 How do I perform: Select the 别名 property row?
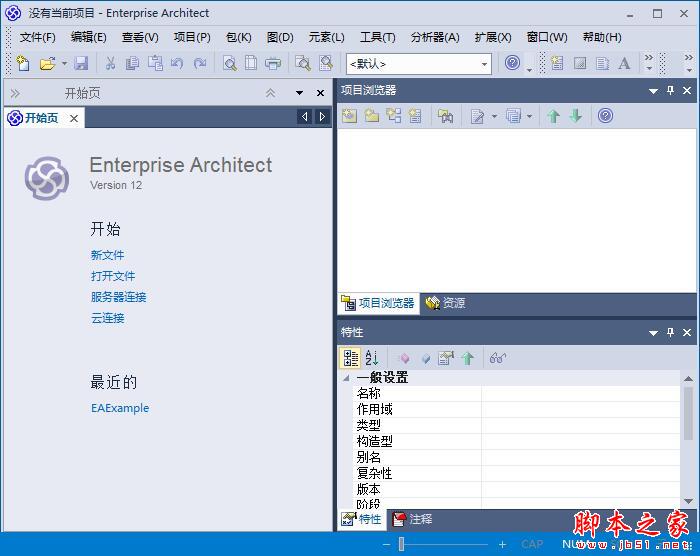(516, 457)
